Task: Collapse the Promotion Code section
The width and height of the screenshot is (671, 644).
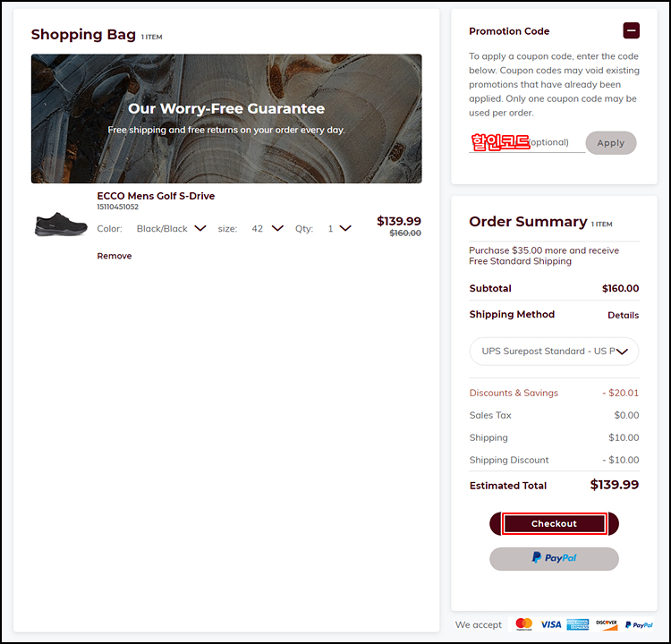Action: 631,30
